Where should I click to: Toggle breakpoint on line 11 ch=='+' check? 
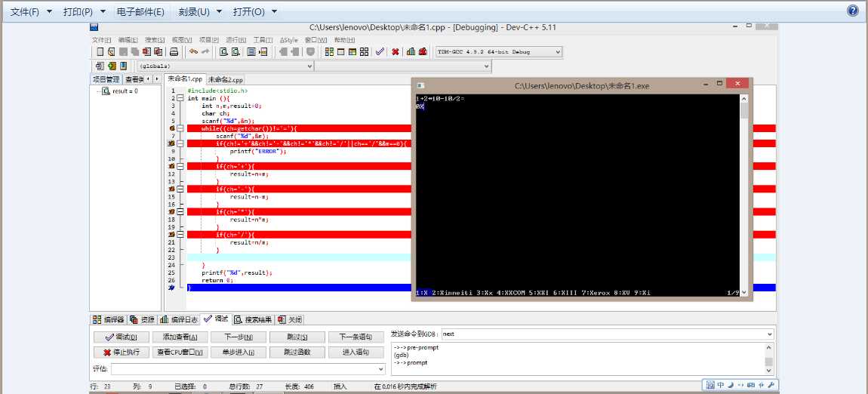[172, 166]
